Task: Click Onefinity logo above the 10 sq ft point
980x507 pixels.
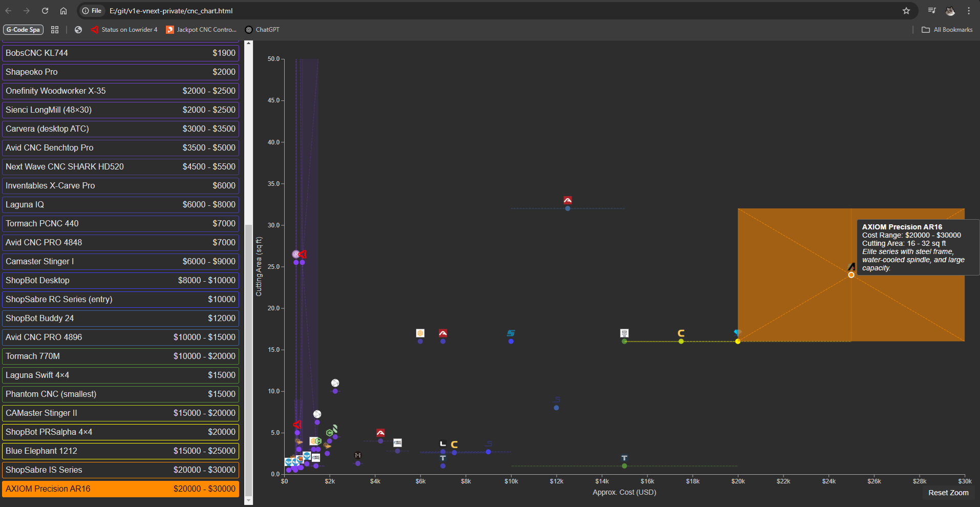Action: pyautogui.click(x=335, y=383)
